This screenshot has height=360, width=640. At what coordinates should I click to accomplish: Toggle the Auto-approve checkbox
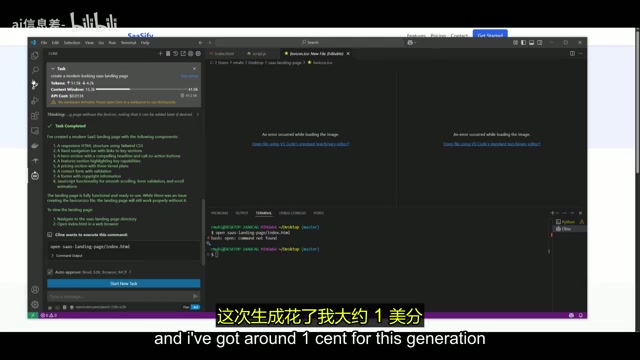(x=50, y=272)
